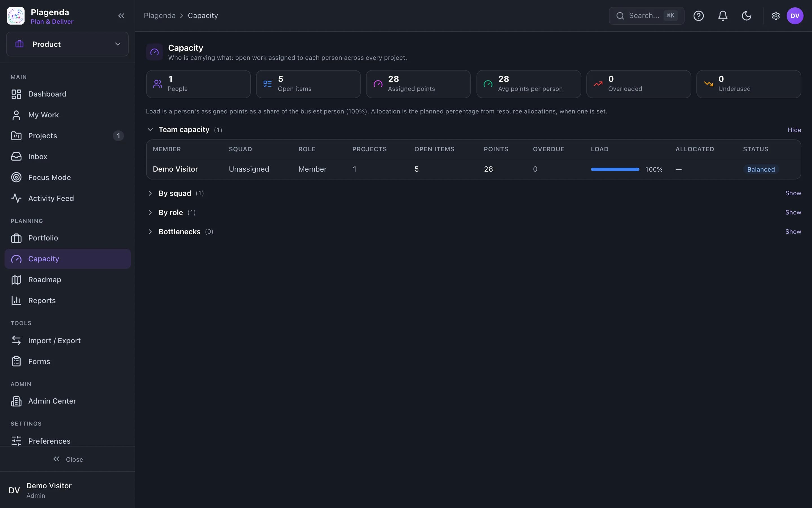
Task: Click Plagenda breadcrumb link
Action: click(159, 16)
